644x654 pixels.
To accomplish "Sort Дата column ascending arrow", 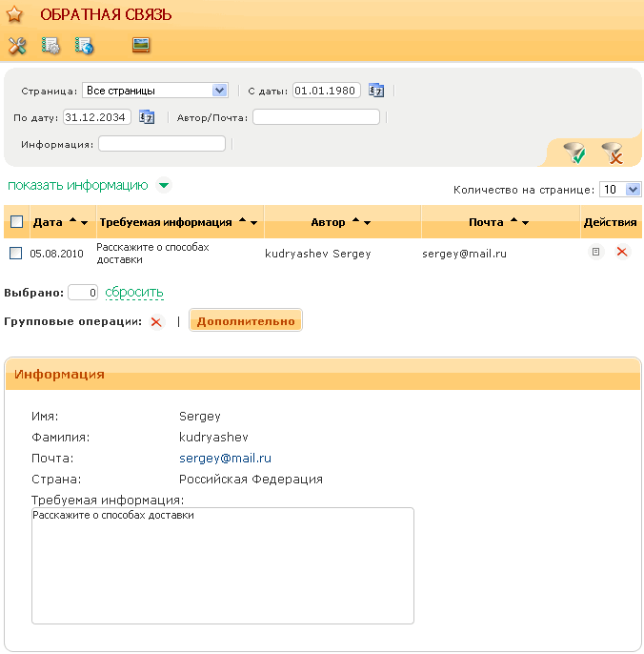I will tap(72, 221).
